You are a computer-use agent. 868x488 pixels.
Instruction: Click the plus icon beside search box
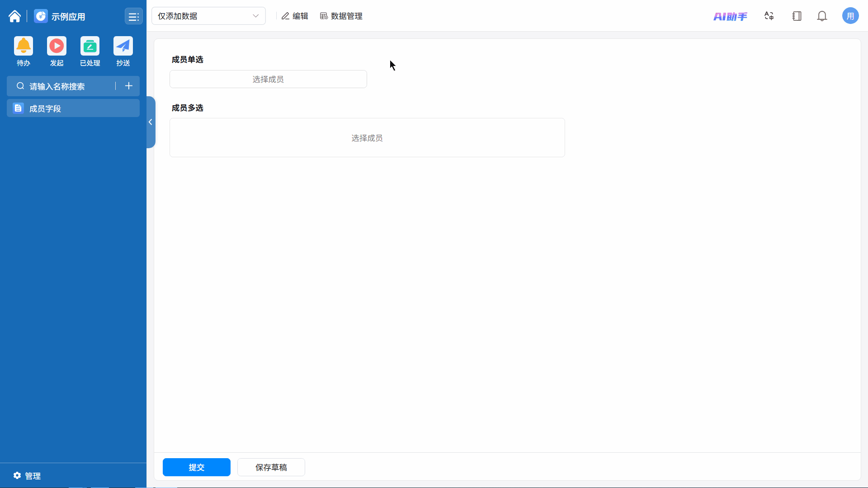(129, 86)
